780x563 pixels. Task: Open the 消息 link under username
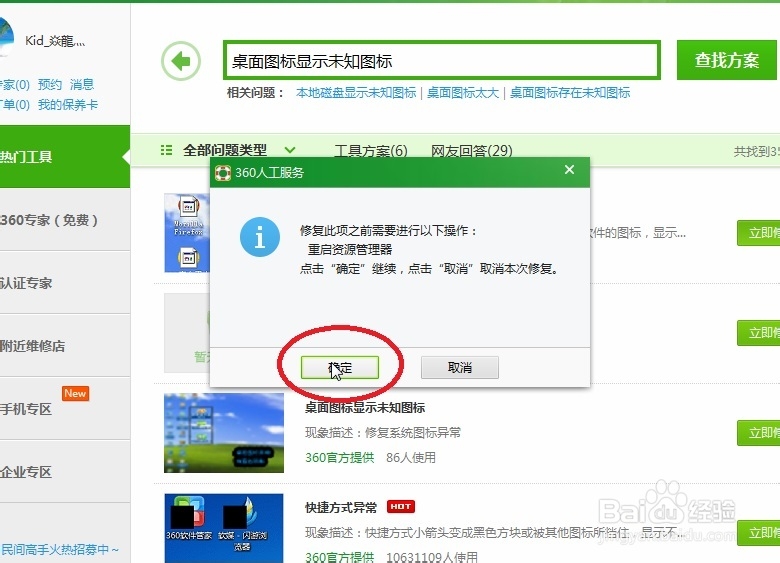pos(82,85)
